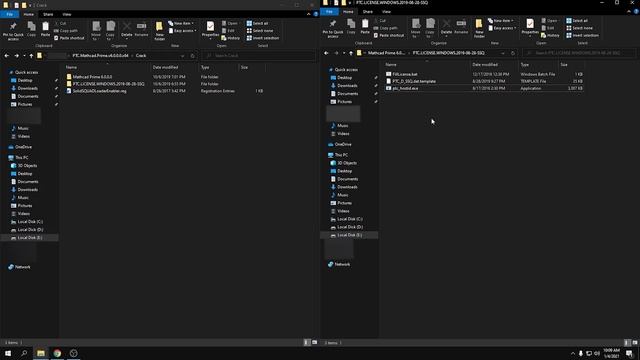Click Copy to icon in PTC.LICENSE window
The height and width of the screenshot is (360, 640).
(430, 28)
